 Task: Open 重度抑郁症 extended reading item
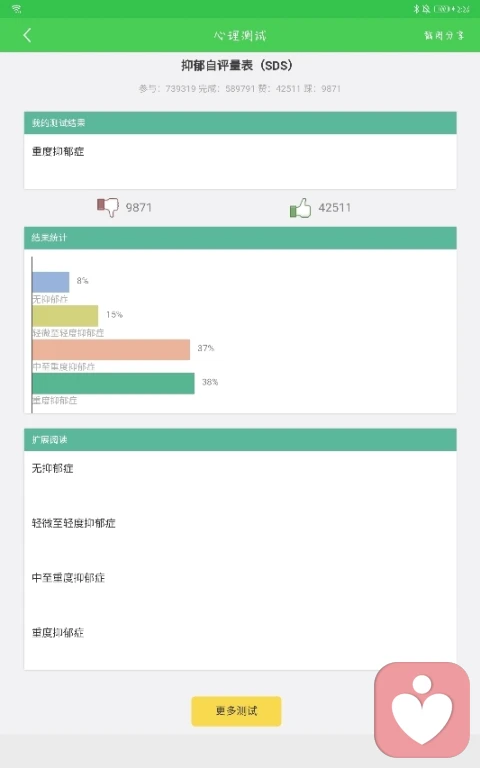[58, 633]
